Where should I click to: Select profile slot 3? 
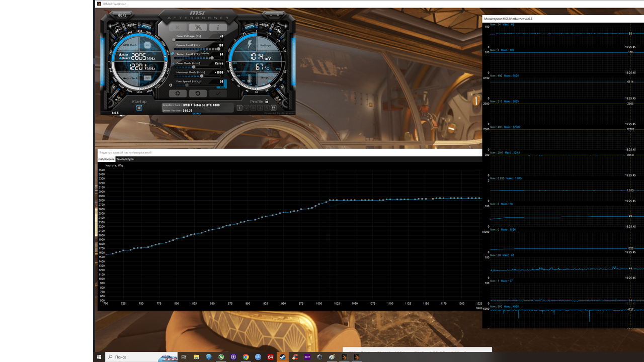(253, 108)
